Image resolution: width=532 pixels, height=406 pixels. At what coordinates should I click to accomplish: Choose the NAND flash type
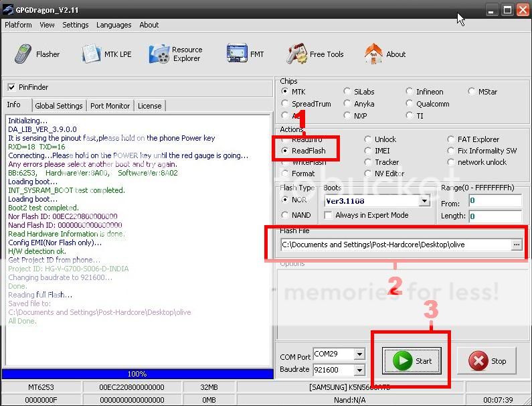tap(286, 215)
